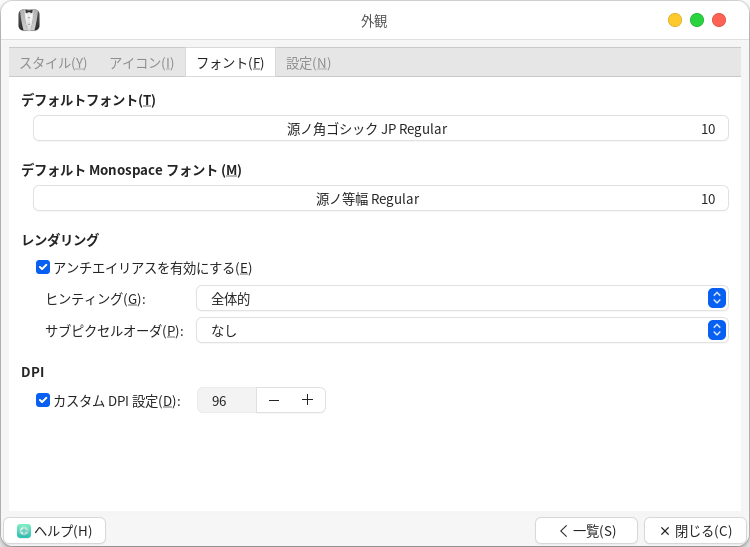This screenshot has width=750, height=547.
Task: Close the window with red button
Action: point(719,20)
